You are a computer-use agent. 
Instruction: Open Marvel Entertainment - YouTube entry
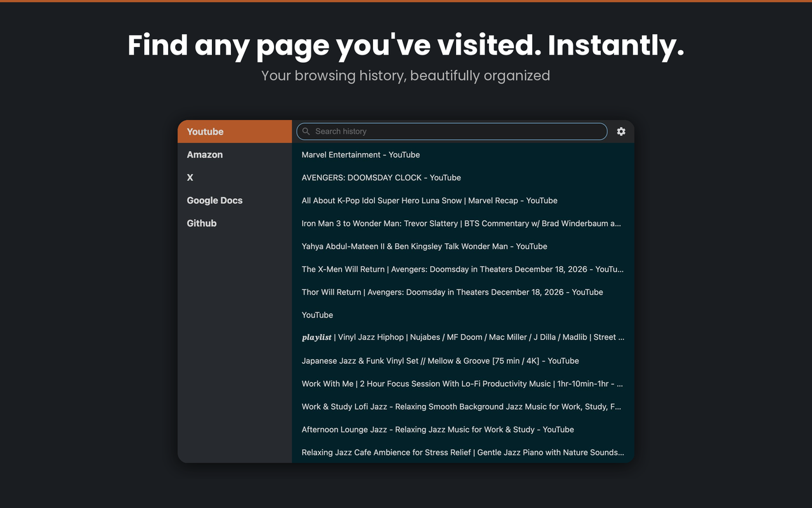pyautogui.click(x=463, y=154)
